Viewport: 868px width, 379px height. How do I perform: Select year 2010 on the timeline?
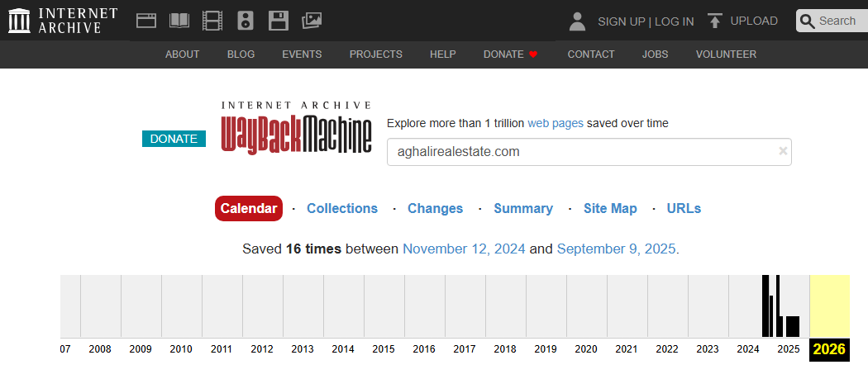pos(181,349)
